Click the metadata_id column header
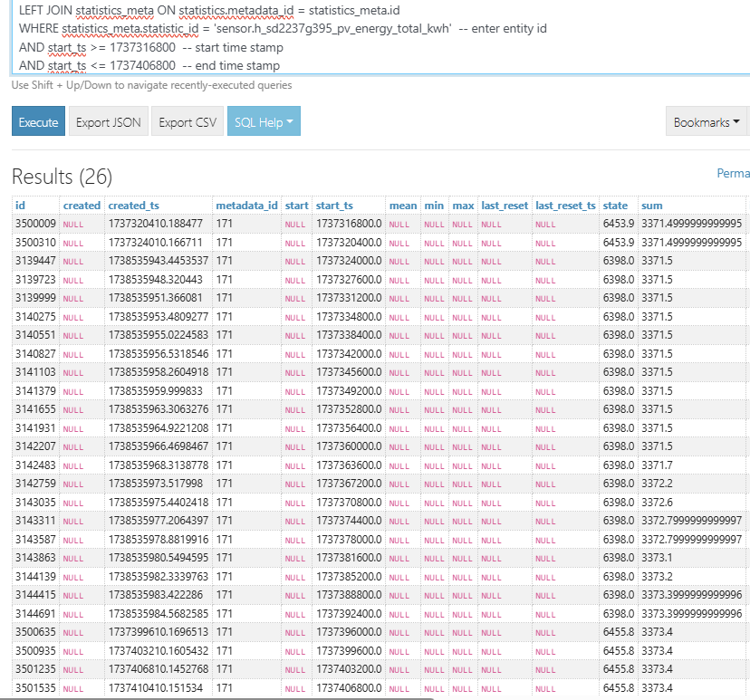750x700 pixels. coord(246,206)
